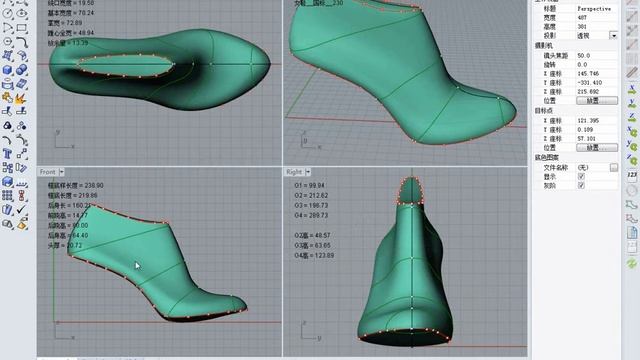Click the camera Y 座标 field -331.410
Screen dimensions: 640x360
[x=597, y=82]
